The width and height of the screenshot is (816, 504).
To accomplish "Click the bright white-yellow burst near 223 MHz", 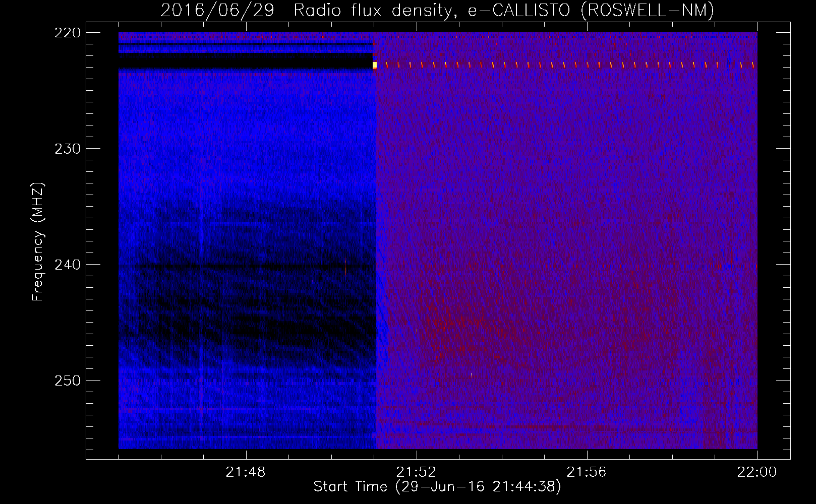I will coord(375,65).
